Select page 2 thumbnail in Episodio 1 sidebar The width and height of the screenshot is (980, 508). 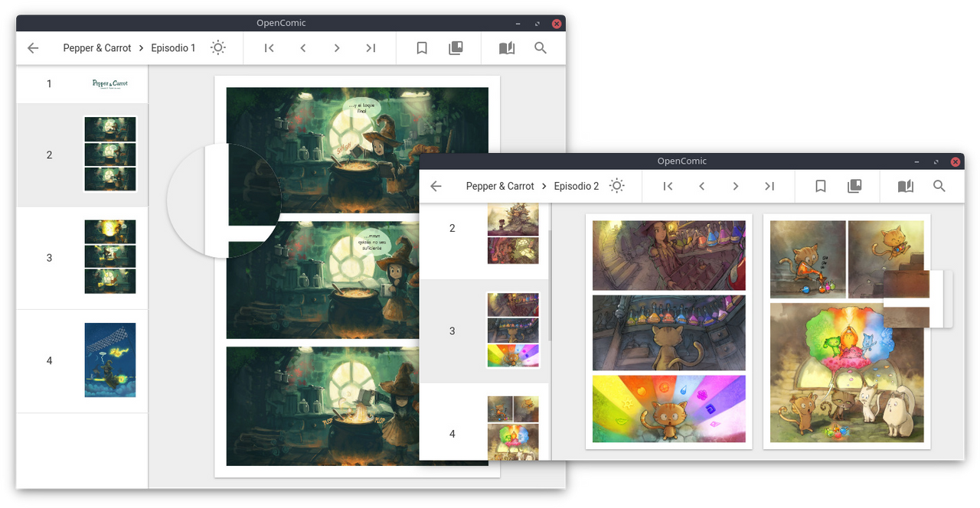pyautogui.click(x=110, y=155)
